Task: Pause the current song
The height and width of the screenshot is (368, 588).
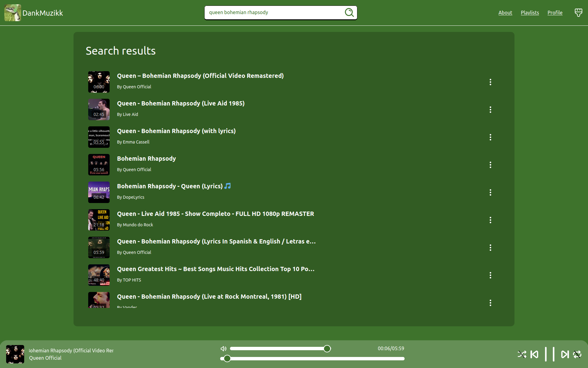Action: tap(550, 354)
